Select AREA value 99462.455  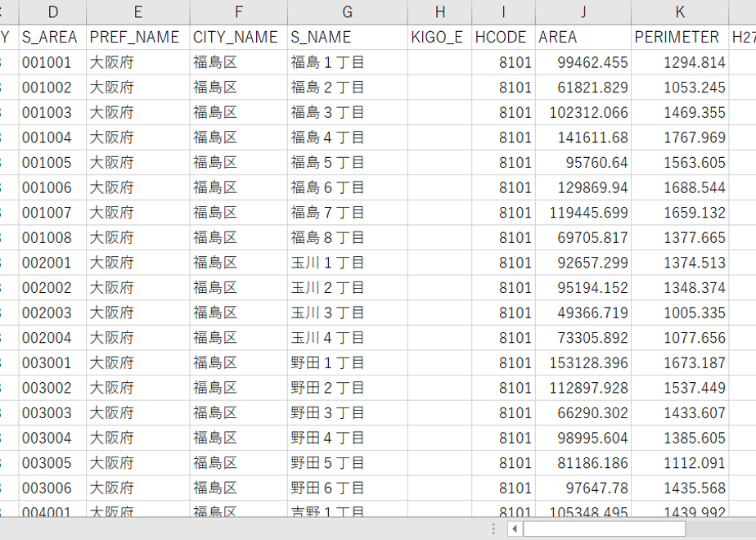click(583, 62)
